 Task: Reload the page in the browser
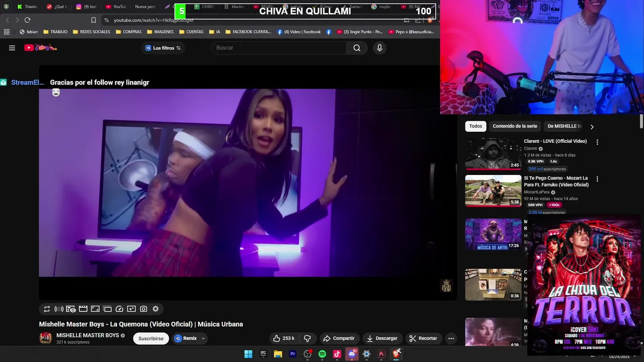click(27, 20)
